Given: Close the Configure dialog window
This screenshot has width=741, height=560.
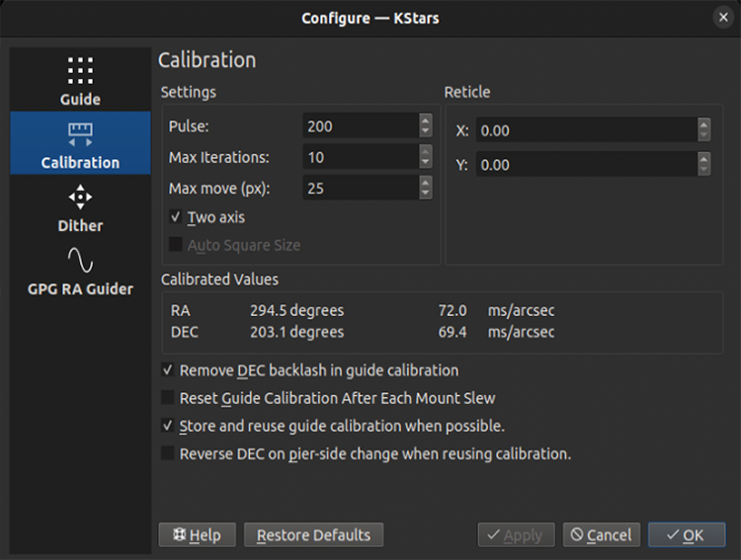Looking at the screenshot, I should [722, 18].
